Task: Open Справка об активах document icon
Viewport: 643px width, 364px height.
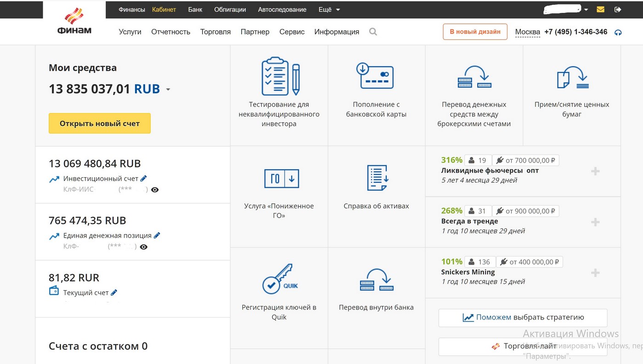Action: click(x=378, y=178)
